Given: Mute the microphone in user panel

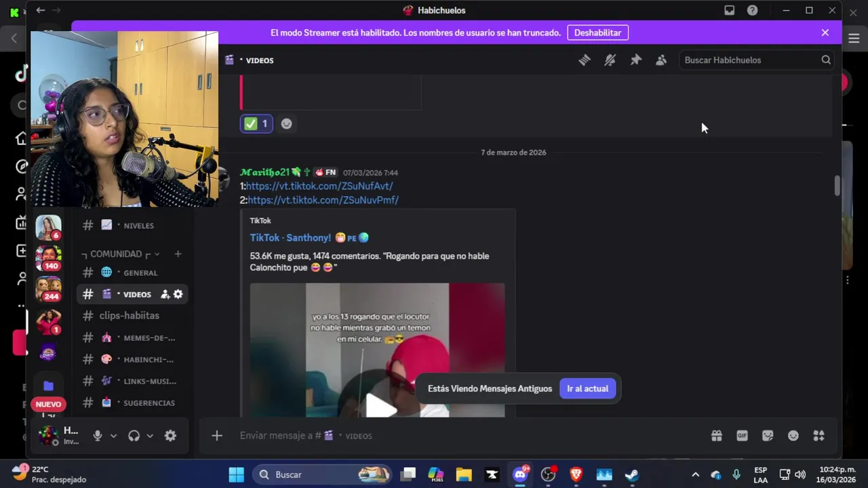Looking at the screenshot, I should click(98, 436).
